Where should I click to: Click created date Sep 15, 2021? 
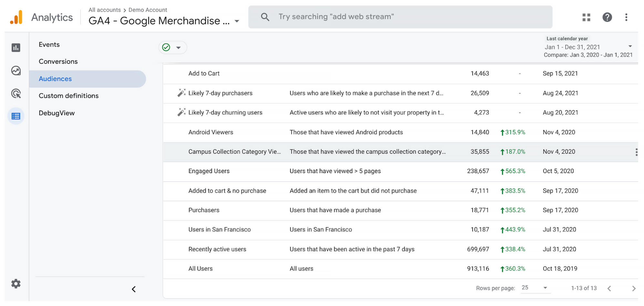[560, 73]
